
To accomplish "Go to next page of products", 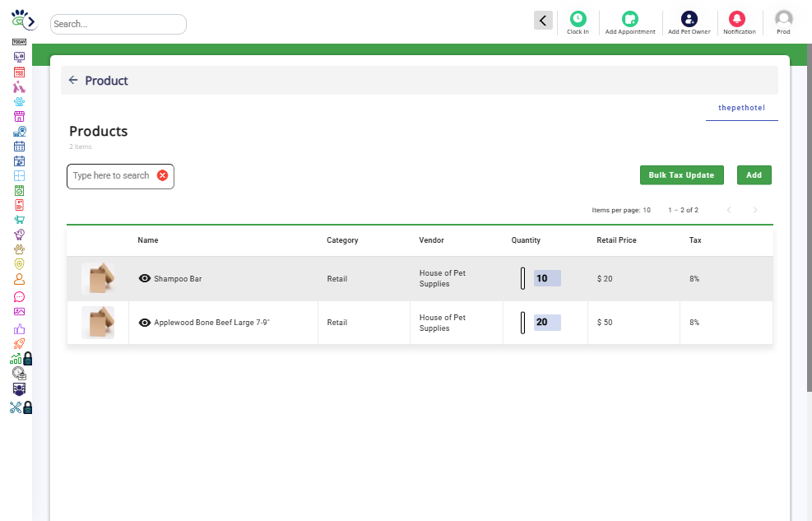I will click(x=755, y=210).
